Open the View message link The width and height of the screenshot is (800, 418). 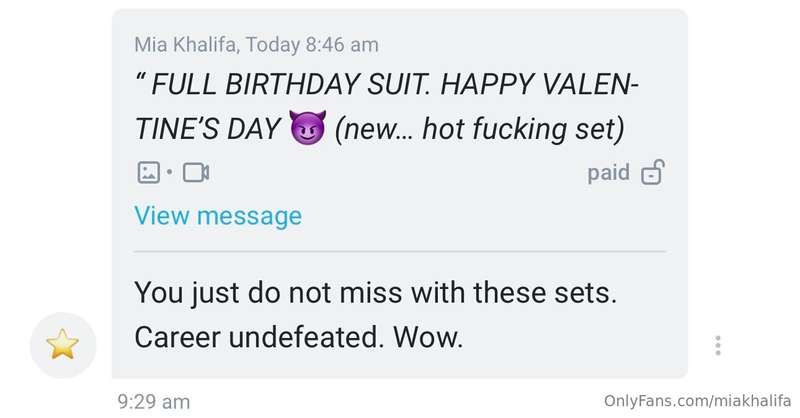218,216
